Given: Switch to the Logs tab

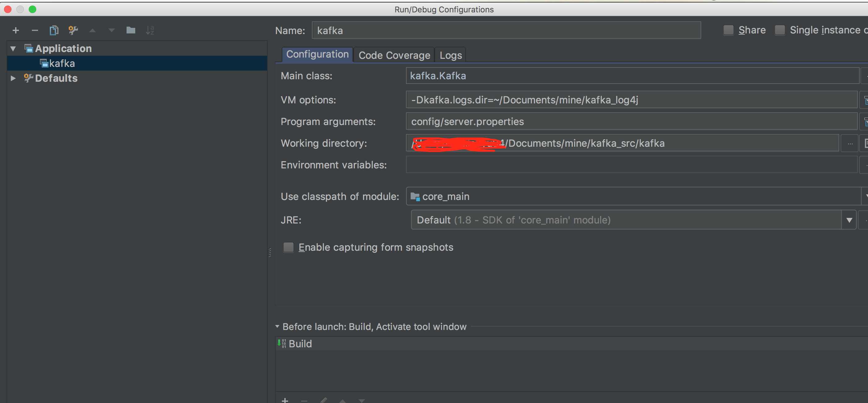Looking at the screenshot, I should pos(451,55).
